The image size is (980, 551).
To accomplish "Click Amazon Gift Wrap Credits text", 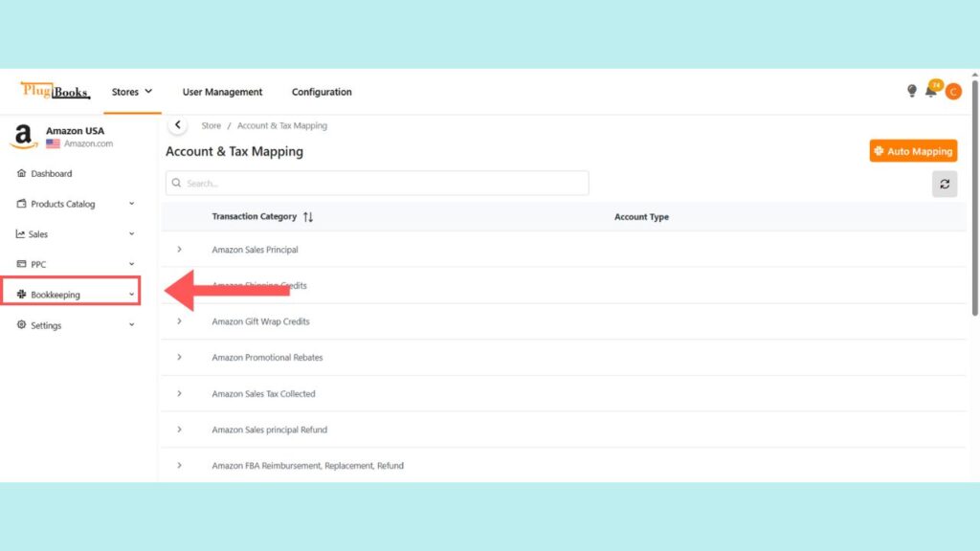I will tap(260, 321).
